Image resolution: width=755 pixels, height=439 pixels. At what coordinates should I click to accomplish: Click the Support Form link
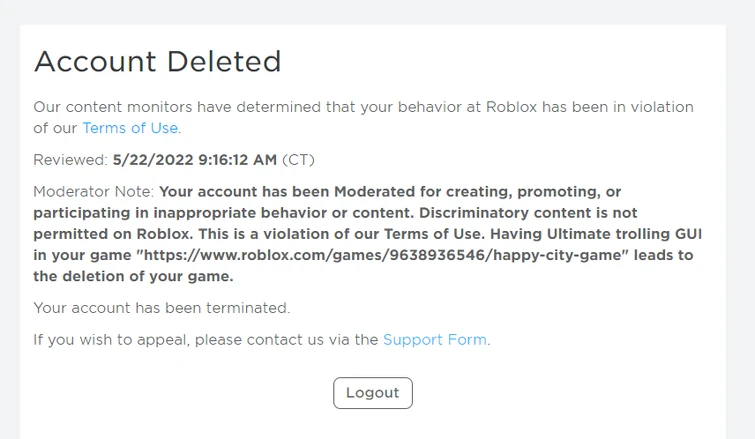point(435,340)
